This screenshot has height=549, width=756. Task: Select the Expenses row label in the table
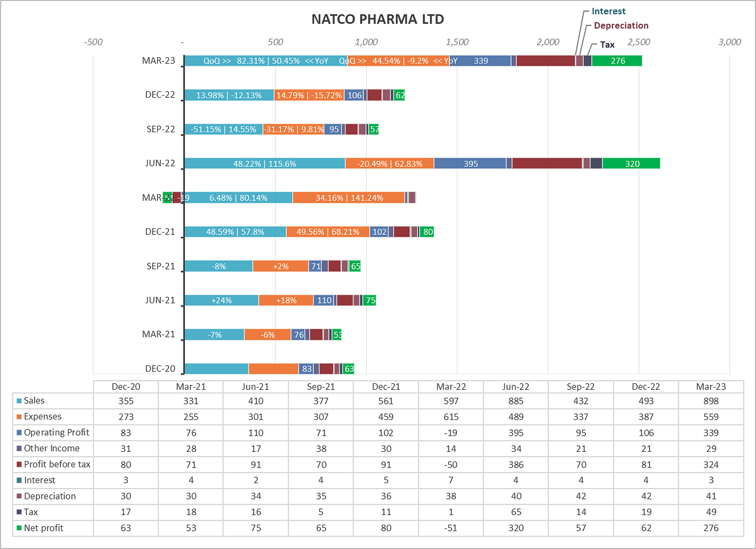43,417
